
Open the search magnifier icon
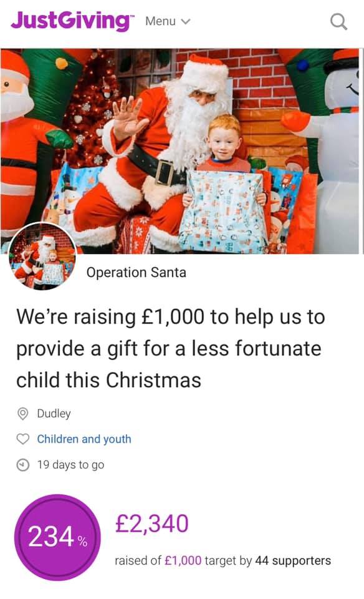pyautogui.click(x=338, y=21)
